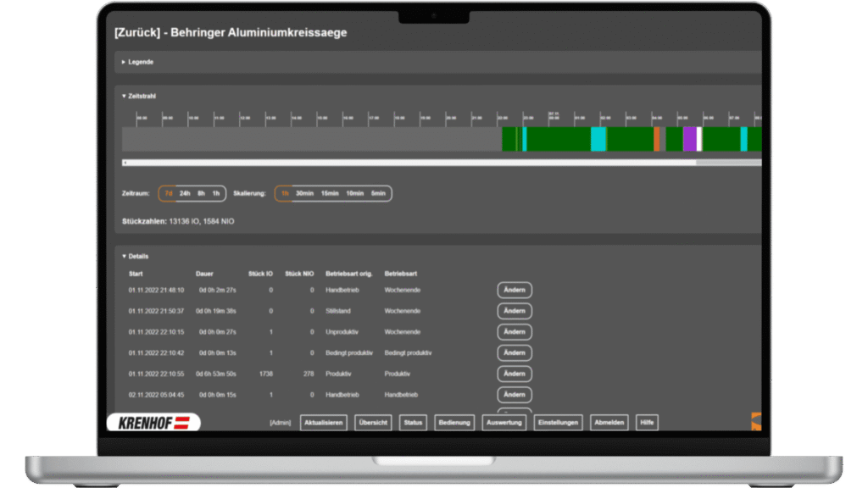Click the Dauer column header

[x=204, y=274]
